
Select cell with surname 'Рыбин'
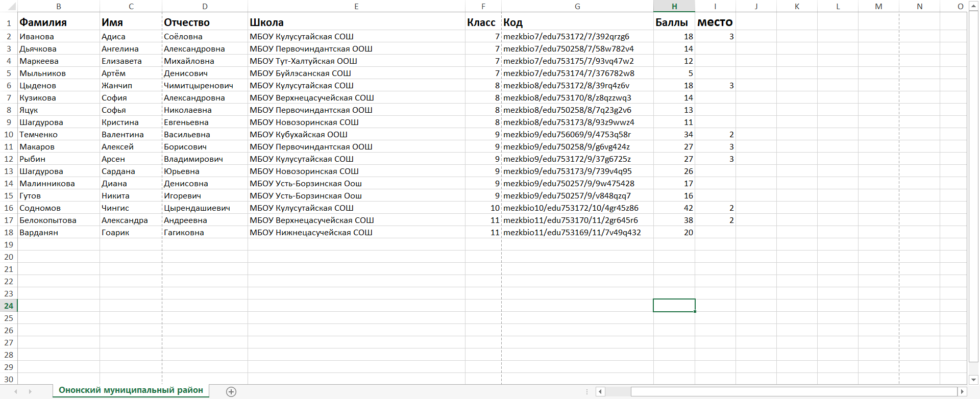pyautogui.click(x=59, y=159)
